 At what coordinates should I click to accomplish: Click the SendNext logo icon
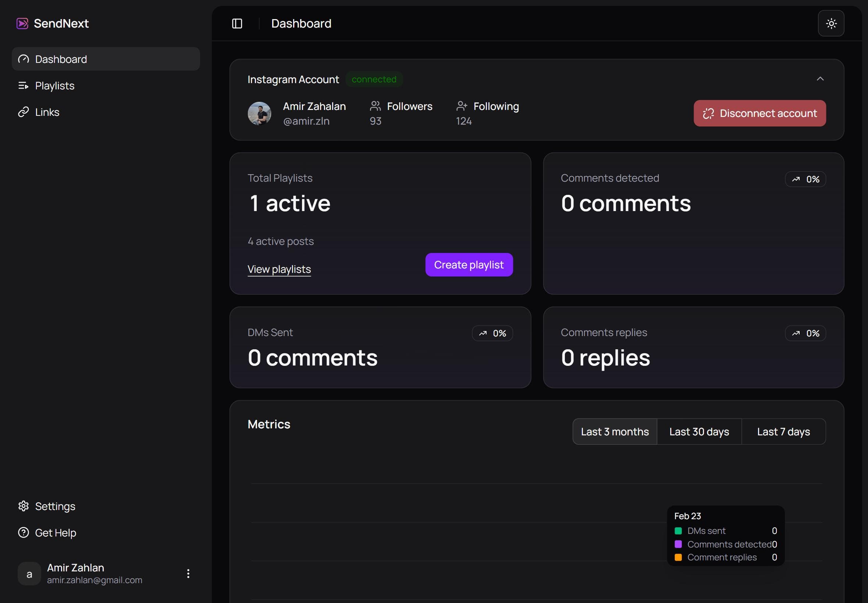(x=23, y=24)
